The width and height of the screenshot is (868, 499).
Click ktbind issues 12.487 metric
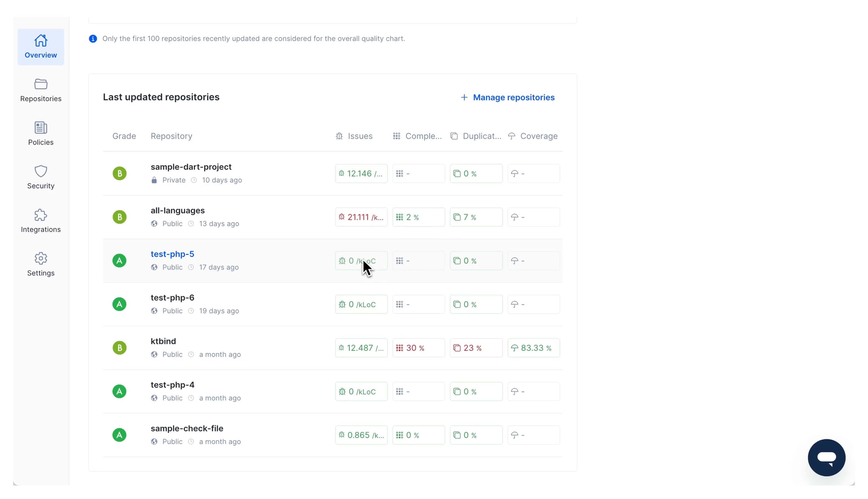point(361,348)
